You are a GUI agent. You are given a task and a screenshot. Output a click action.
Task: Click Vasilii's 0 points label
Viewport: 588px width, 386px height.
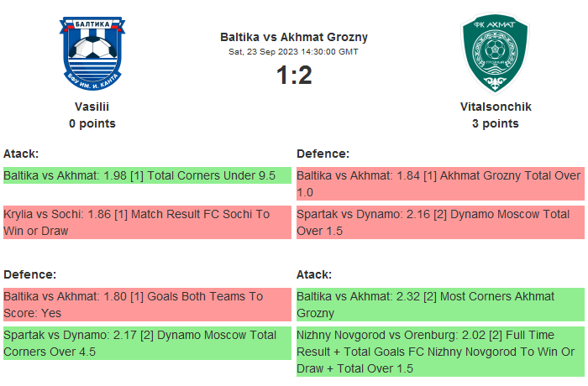(92, 123)
